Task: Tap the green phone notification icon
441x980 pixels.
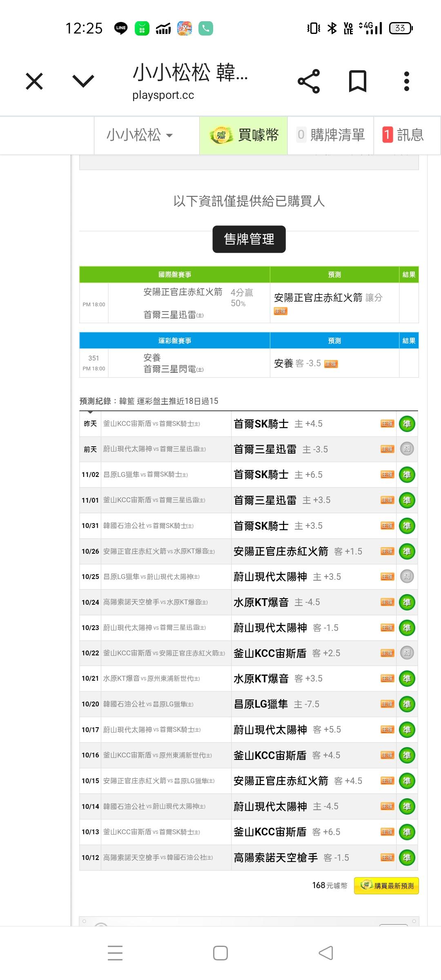Action: tap(206, 28)
